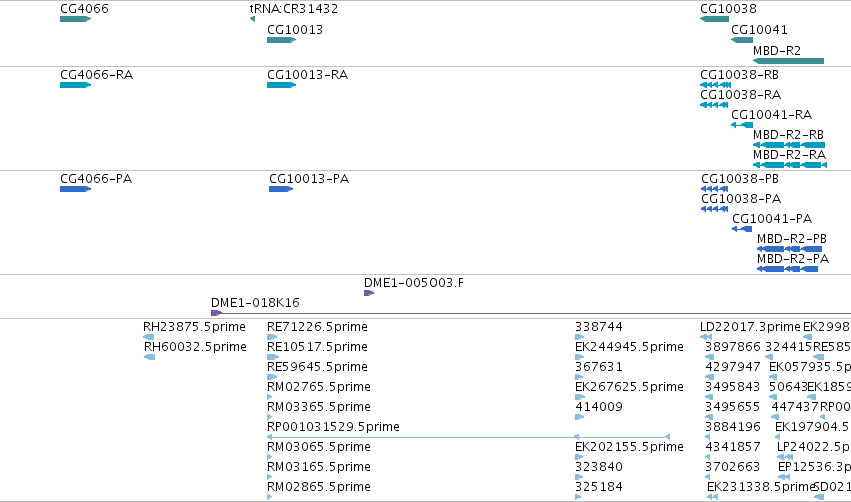
Task: Select the tRNA:CR31432 small arrow feature
Action: point(252,19)
